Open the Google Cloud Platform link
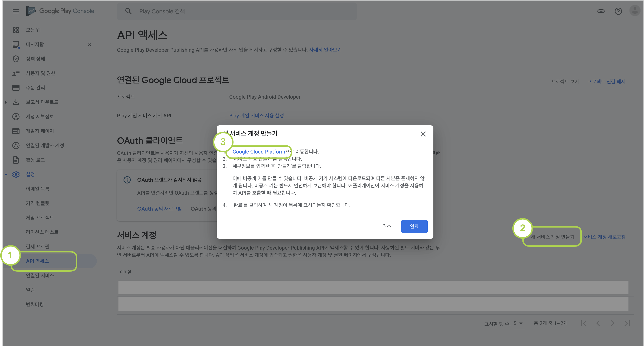This screenshot has width=644, height=346. 259,152
